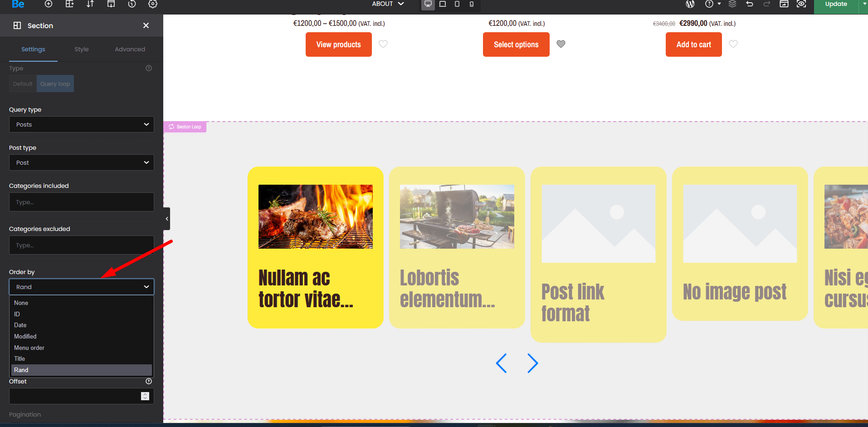Expand the Post type dropdown

tap(82, 162)
